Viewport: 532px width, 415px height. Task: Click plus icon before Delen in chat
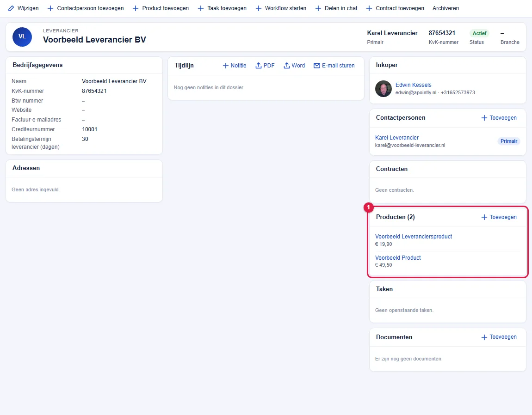coord(318,8)
